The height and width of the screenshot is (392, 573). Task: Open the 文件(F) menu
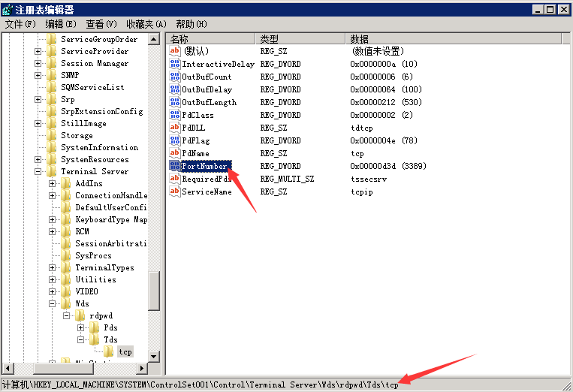(20, 24)
